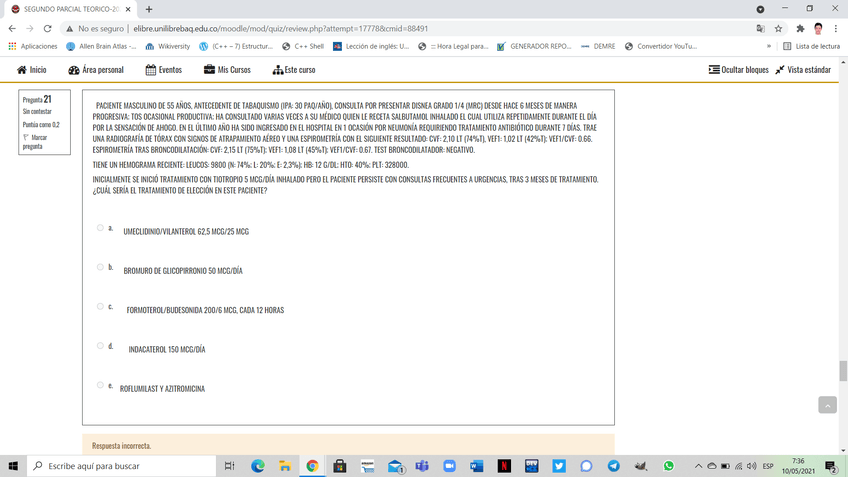Open Lista de lectura reading list

[812, 47]
